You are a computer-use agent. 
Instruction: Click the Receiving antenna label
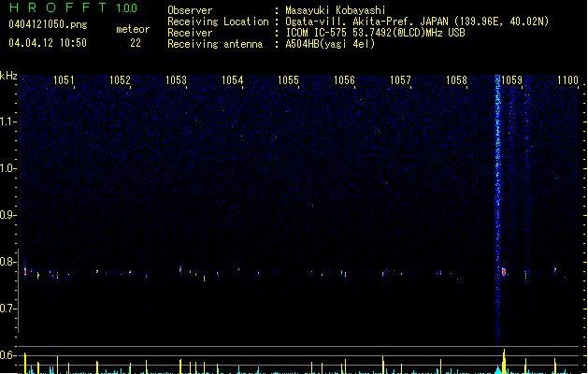coord(215,44)
